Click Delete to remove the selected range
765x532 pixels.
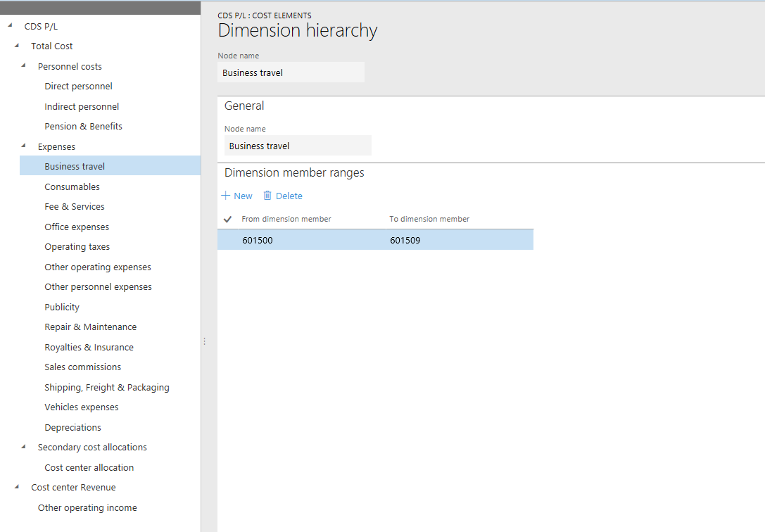click(x=288, y=196)
